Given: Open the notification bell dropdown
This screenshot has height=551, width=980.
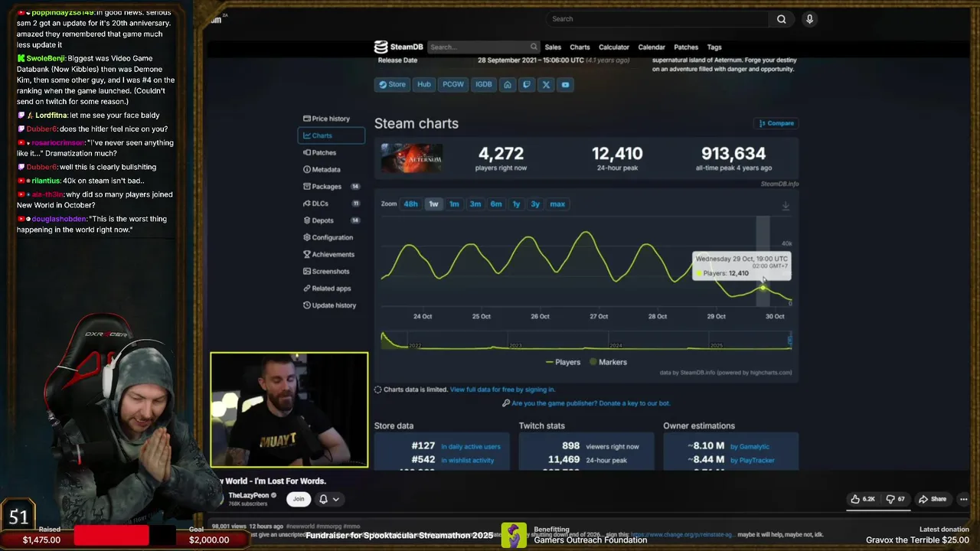Looking at the screenshot, I should (x=328, y=499).
